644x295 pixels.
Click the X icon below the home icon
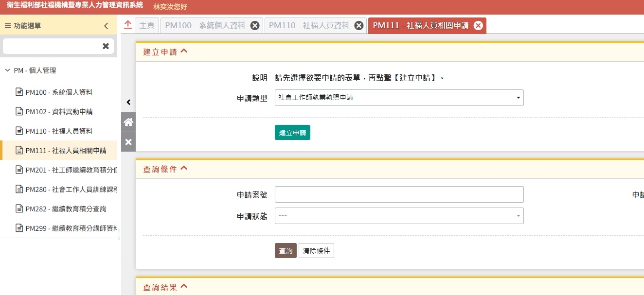128,142
